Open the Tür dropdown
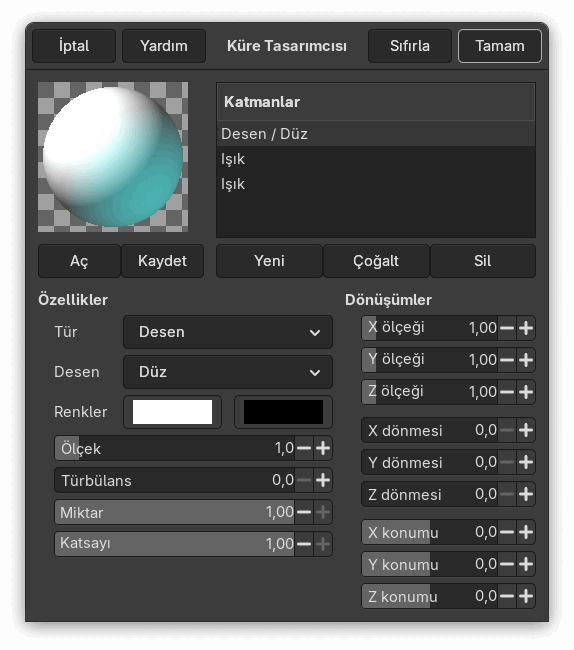The image size is (574, 650). (228, 332)
